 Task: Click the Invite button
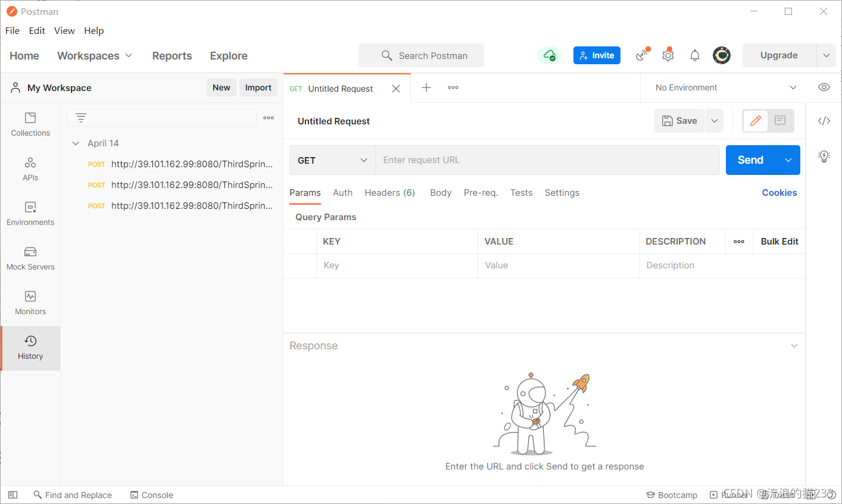tap(597, 55)
